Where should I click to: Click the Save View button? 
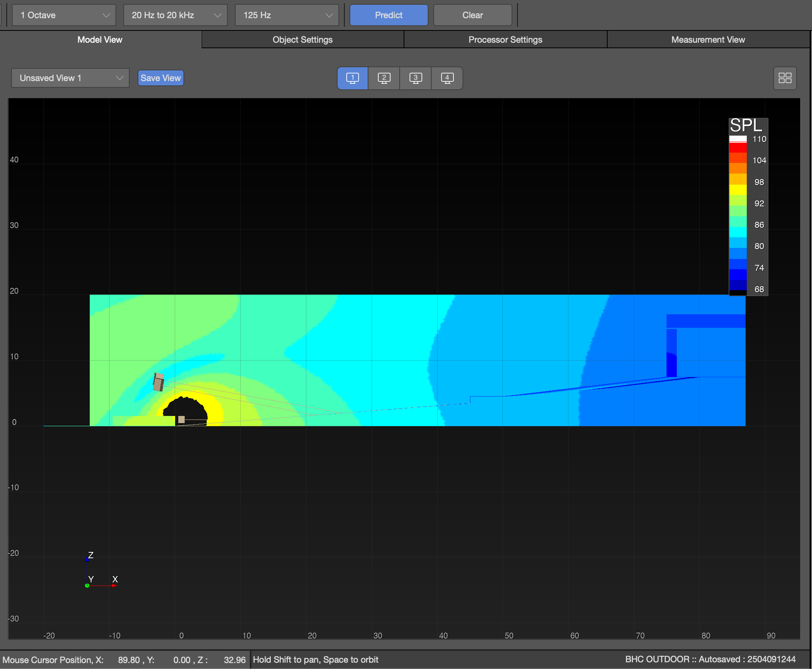pos(161,78)
